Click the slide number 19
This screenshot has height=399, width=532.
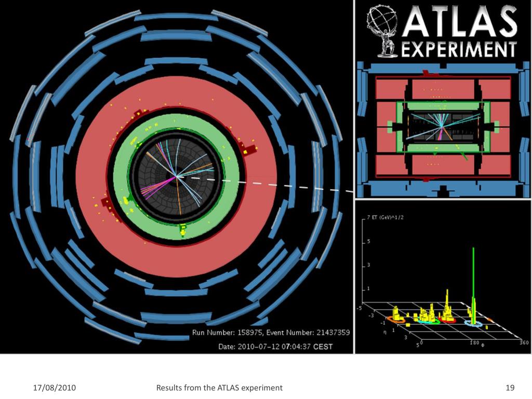click(509, 388)
